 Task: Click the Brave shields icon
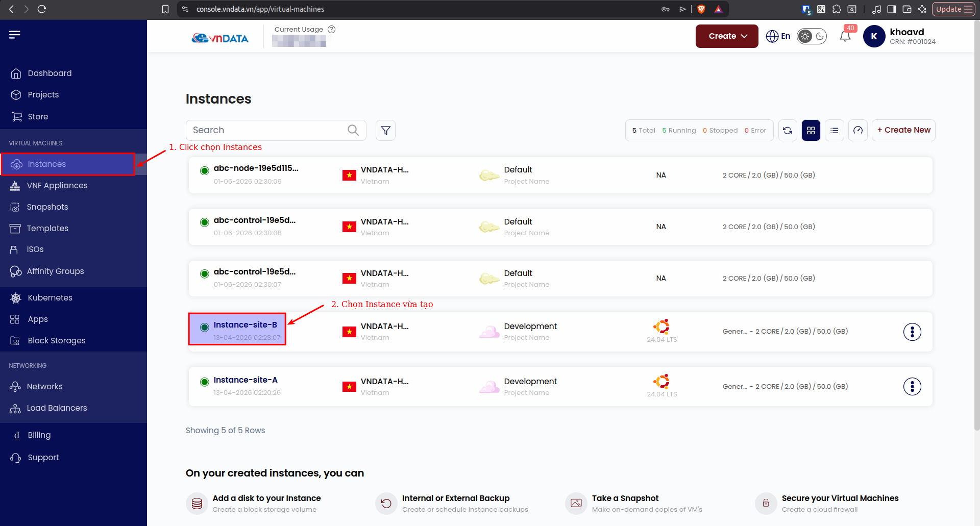[x=701, y=9]
